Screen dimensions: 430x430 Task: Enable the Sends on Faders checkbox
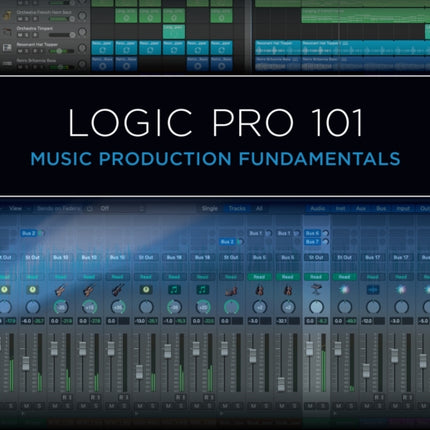point(90,209)
